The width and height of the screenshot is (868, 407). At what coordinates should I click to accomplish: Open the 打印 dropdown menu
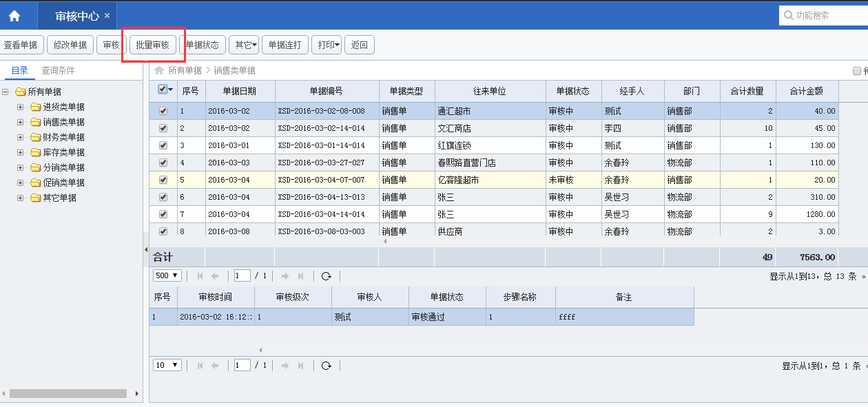coord(329,45)
